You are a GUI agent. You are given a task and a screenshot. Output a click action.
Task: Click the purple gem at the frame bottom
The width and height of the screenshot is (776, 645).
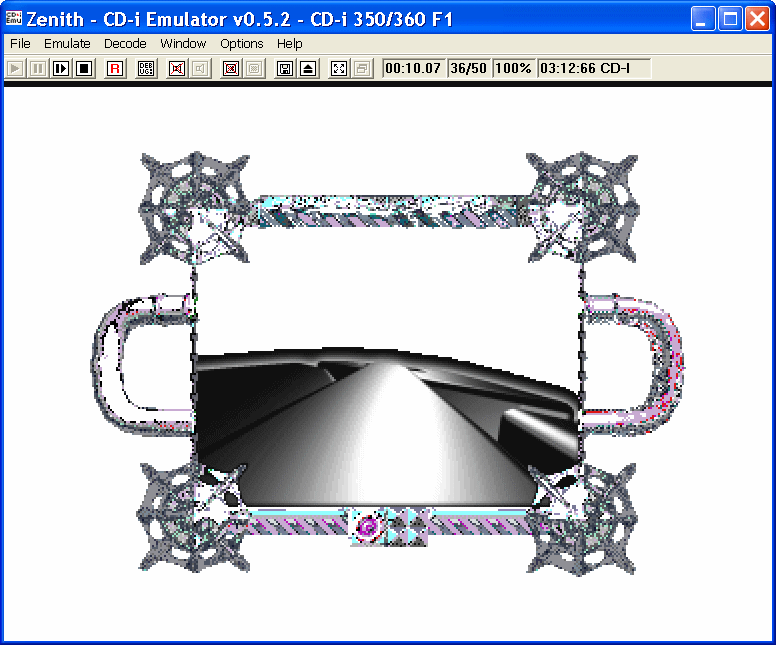point(368,527)
